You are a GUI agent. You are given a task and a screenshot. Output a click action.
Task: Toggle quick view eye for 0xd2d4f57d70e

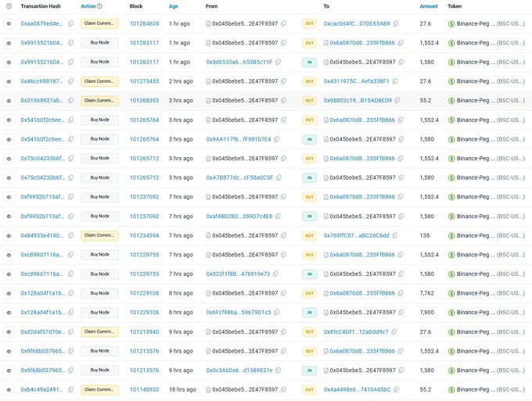point(9,332)
